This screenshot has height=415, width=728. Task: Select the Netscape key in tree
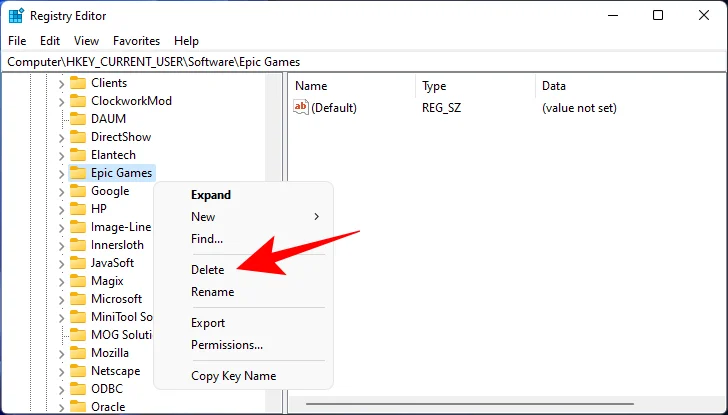click(116, 371)
